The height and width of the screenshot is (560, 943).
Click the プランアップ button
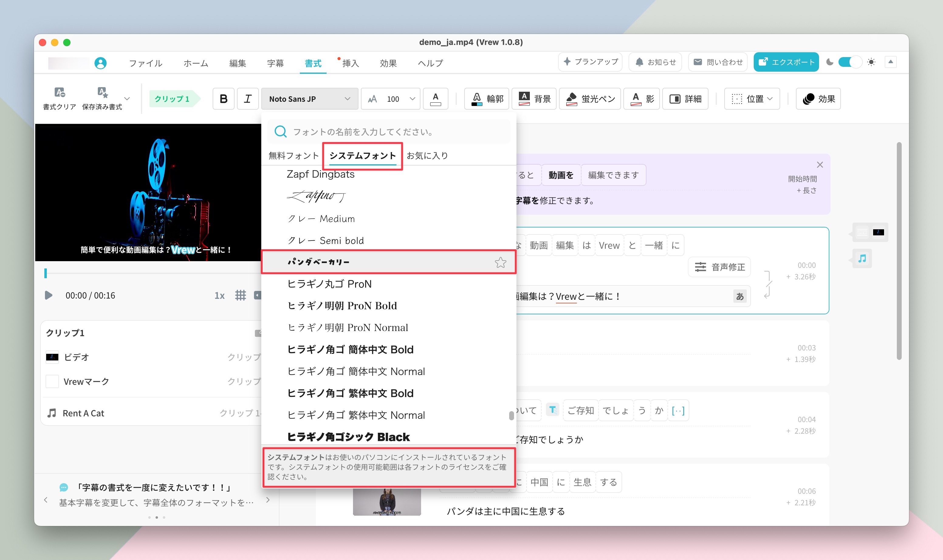590,62
